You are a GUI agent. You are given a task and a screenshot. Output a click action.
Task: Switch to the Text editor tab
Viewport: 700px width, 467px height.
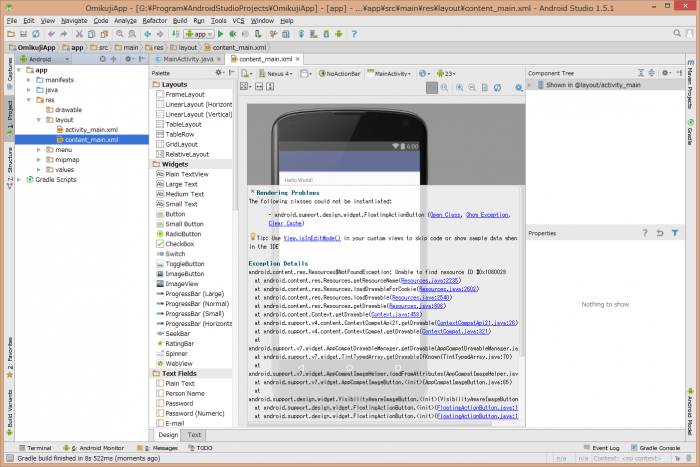(194, 434)
